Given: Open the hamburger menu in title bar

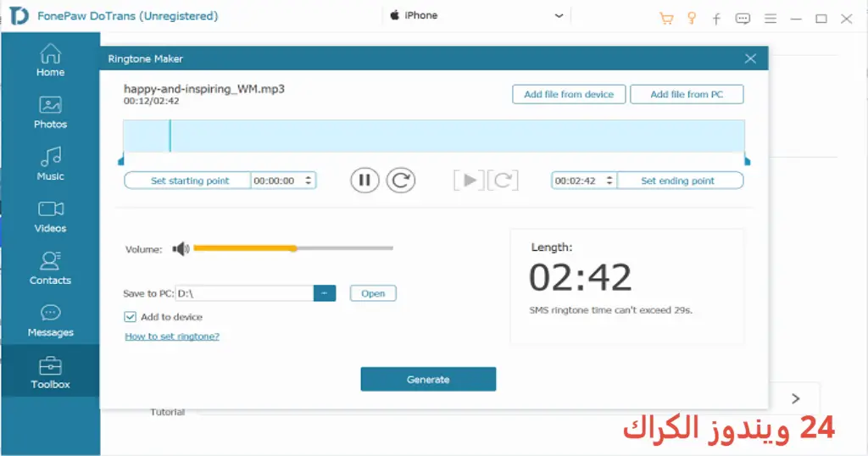Looking at the screenshot, I should tap(770, 19).
